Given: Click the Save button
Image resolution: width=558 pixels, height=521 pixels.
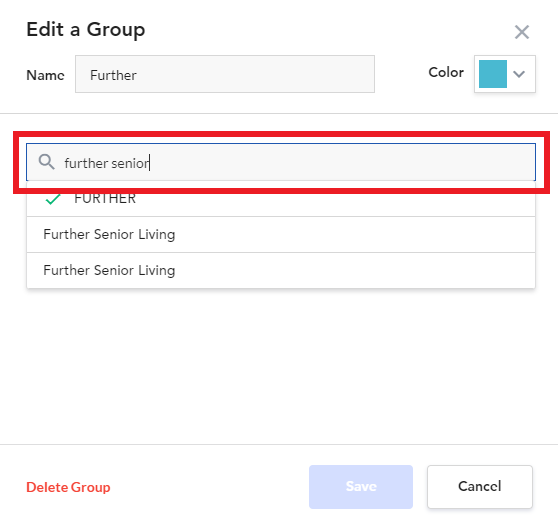Looking at the screenshot, I should [361, 487].
